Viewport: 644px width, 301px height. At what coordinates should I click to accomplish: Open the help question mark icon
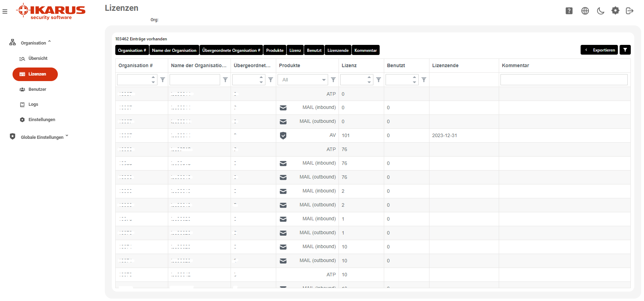point(569,11)
